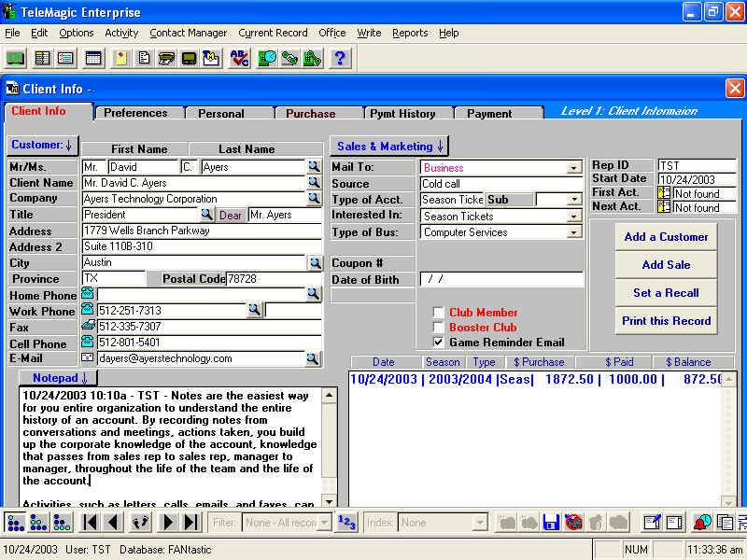Jump to the last record arrow
This screenshot has width=747, height=560.
(191, 523)
